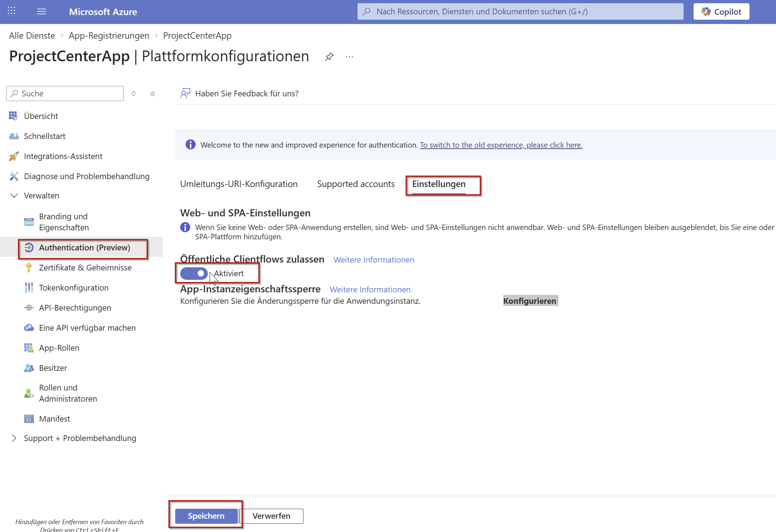The image size is (776, 532).
Task: Open the Azure apps grid launcher
Action: click(x=11, y=11)
